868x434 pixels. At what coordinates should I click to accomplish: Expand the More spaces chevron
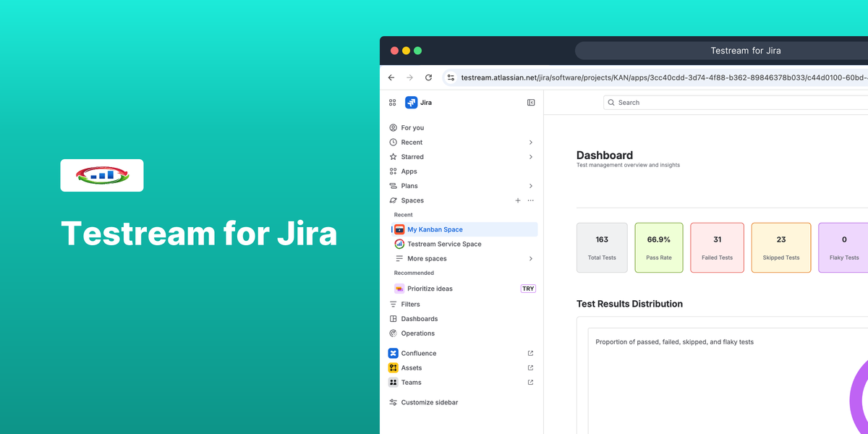pos(531,258)
